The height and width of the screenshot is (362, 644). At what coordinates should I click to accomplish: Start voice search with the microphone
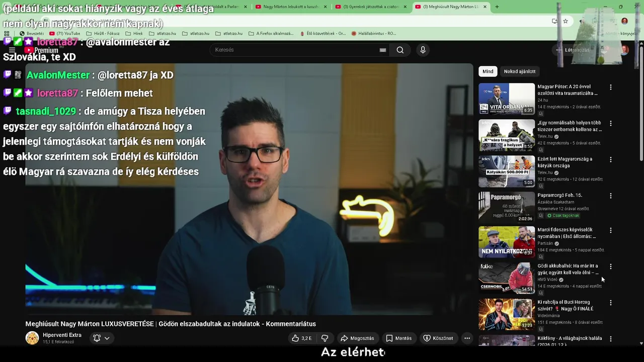tap(423, 50)
